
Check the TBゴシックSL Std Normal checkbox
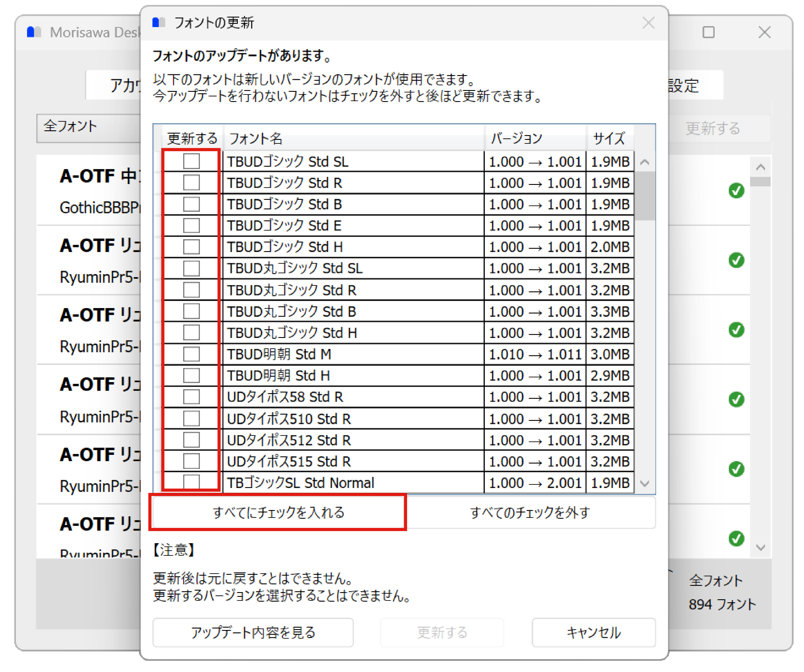191,482
